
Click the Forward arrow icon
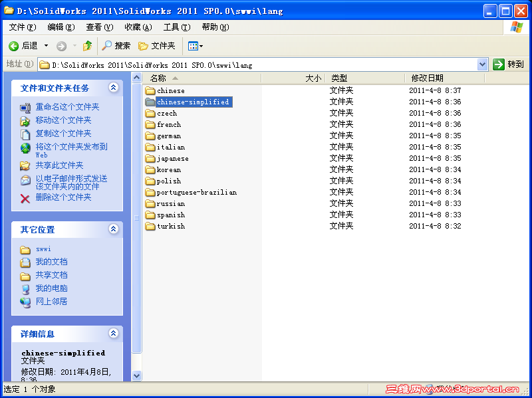pos(61,46)
